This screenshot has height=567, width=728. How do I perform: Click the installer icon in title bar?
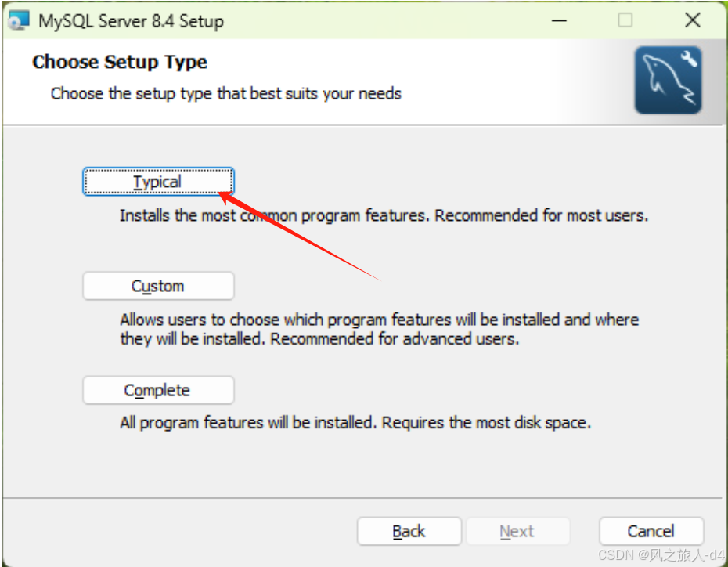click(19, 20)
